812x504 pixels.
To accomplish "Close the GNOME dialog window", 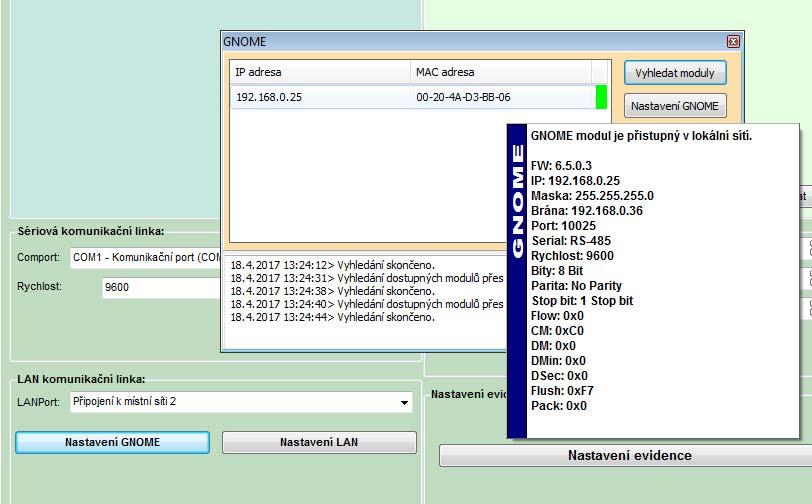I will [733, 41].
